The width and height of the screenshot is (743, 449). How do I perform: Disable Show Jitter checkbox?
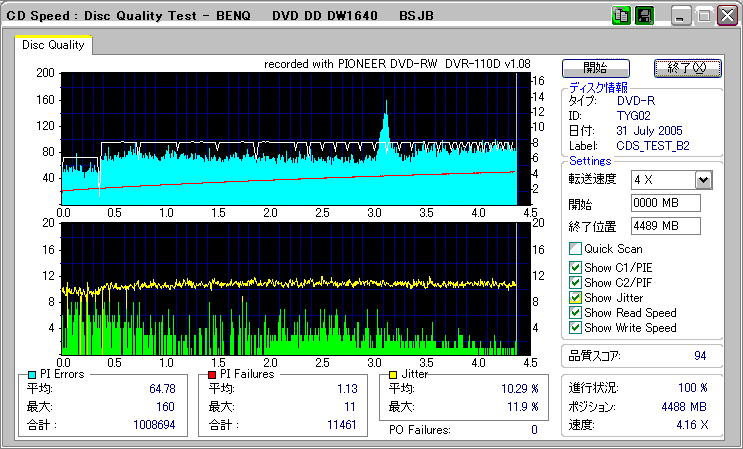575,298
